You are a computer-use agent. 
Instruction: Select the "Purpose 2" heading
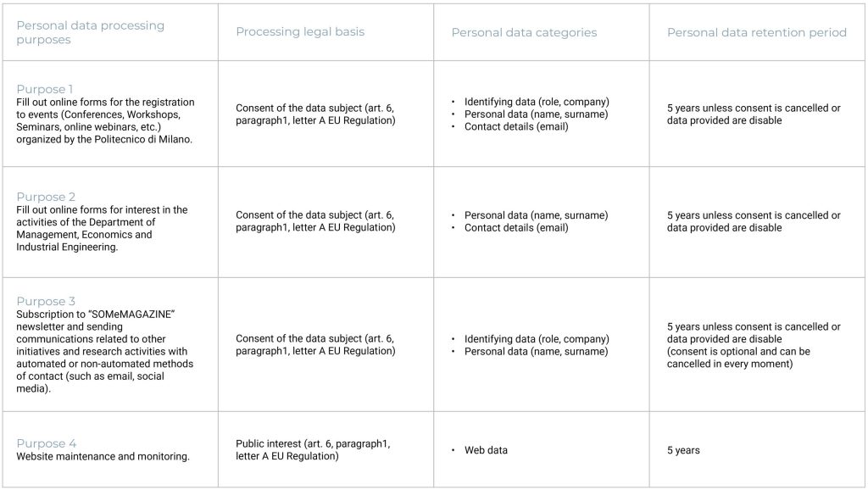click(46, 197)
